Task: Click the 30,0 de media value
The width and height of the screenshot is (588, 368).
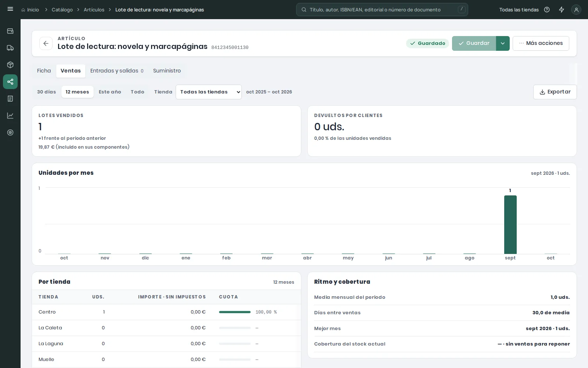Action: point(551,313)
